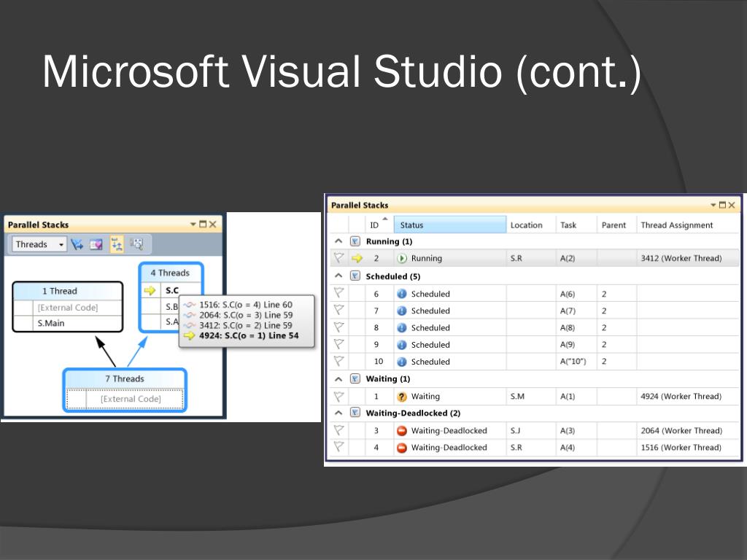Click the thread icon for 3412 tooltip entry

pyautogui.click(x=190, y=325)
